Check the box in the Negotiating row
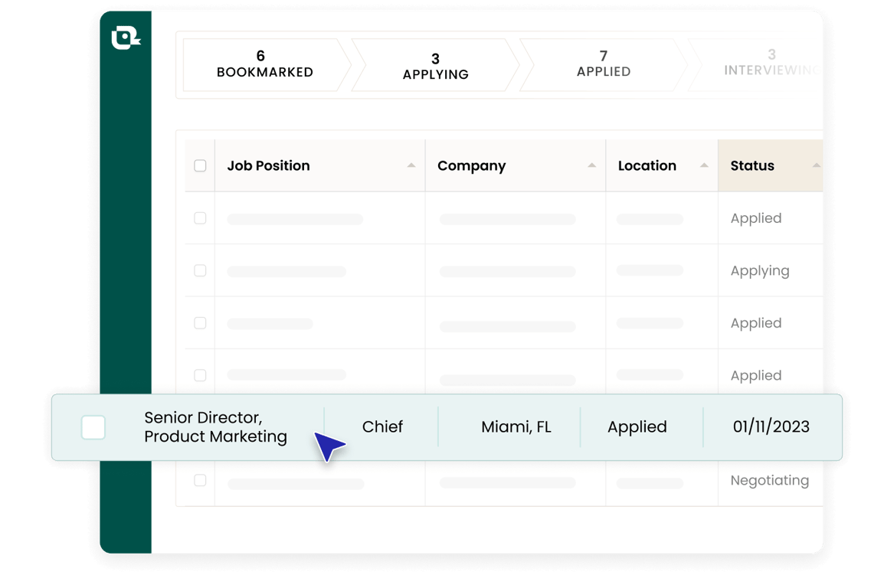 pyautogui.click(x=200, y=480)
